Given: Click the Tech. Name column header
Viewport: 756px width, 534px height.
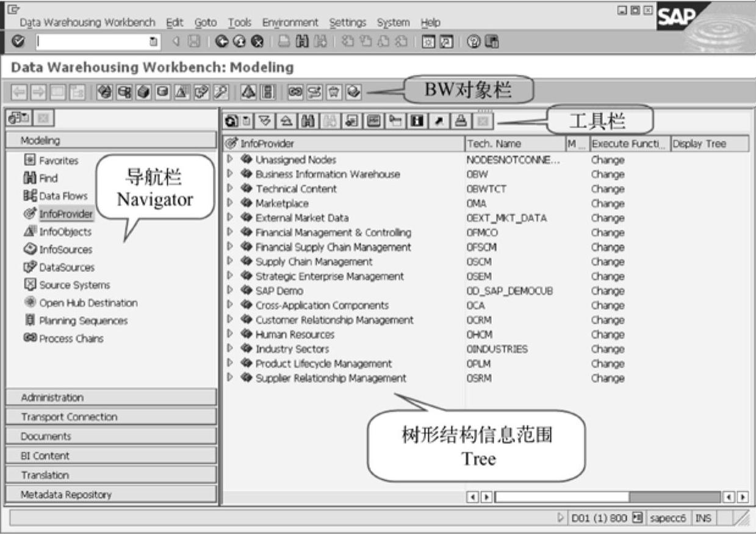Looking at the screenshot, I should [x=516, y=143].
